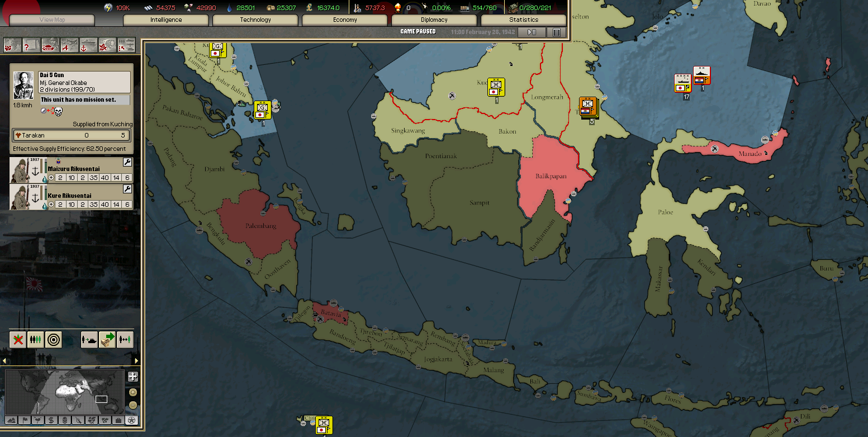Open the game menu list button
The height and width of the screenshot is (437, 868).
(x=556, y=32)
